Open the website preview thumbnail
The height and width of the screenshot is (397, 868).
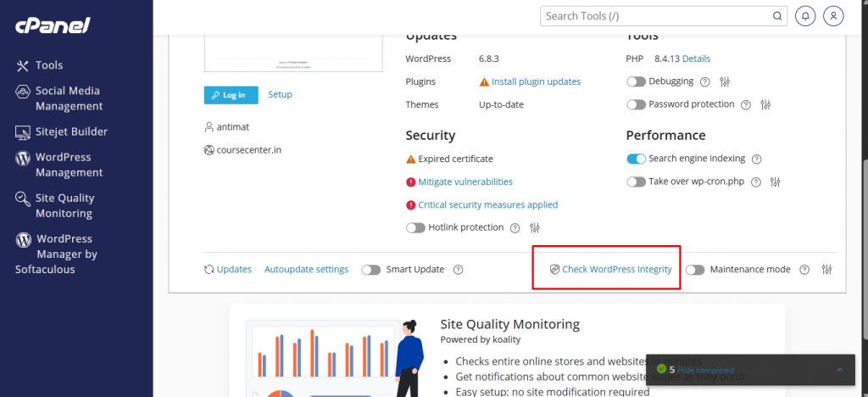click(x=293, y=53)
